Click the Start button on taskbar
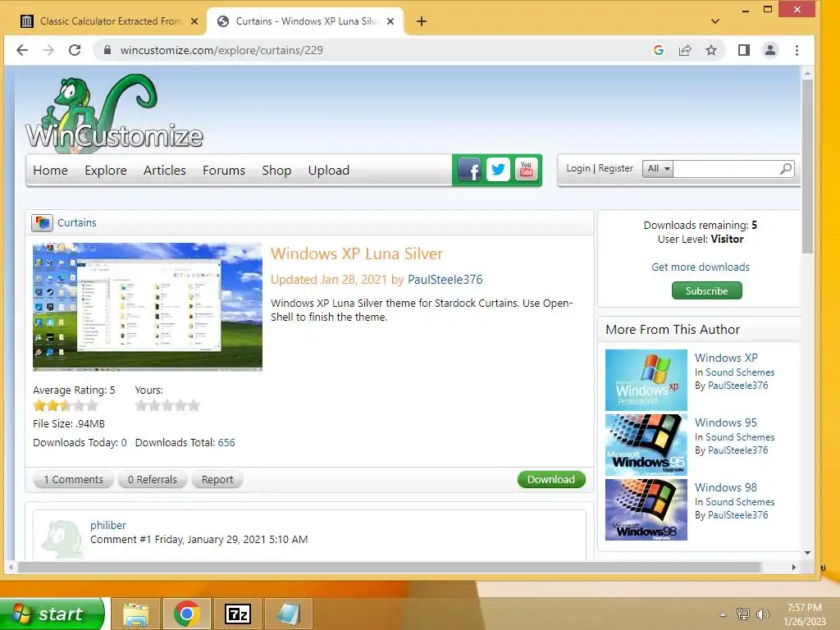This screenshot has height=630, width=840. 52,614
